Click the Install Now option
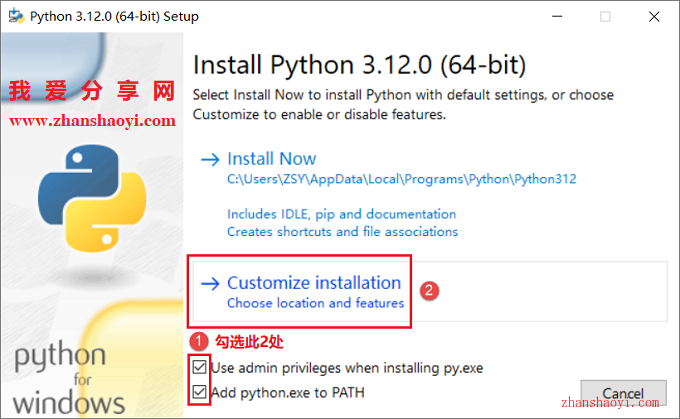The width and height of the screenshot is (680, 419). [271, 159]
